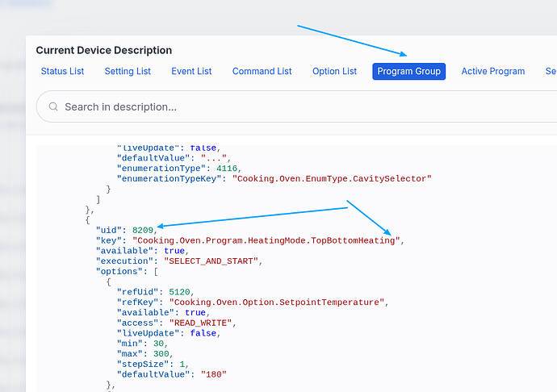Open the Event List tab

point(191,71)
